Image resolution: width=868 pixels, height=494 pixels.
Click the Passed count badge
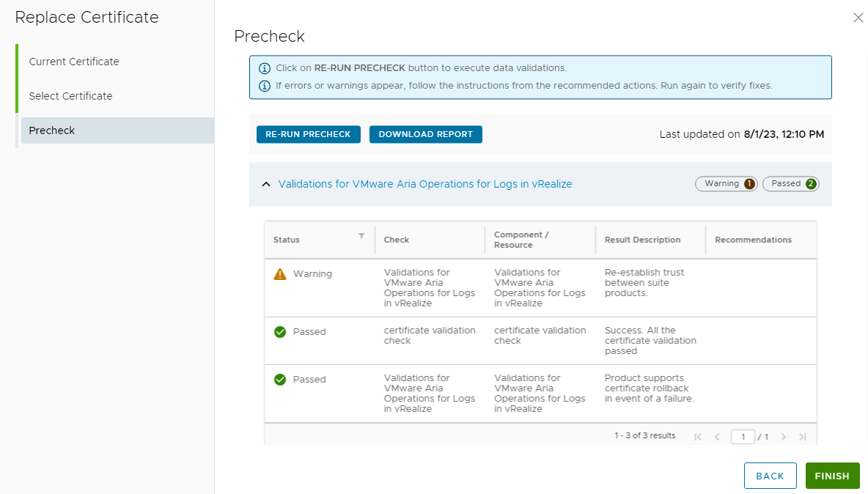(791, 184)
